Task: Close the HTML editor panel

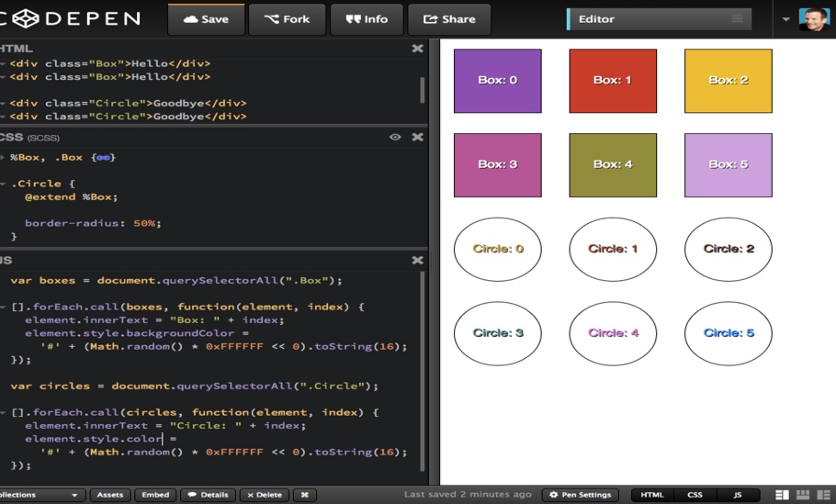Action: [417, 49]
